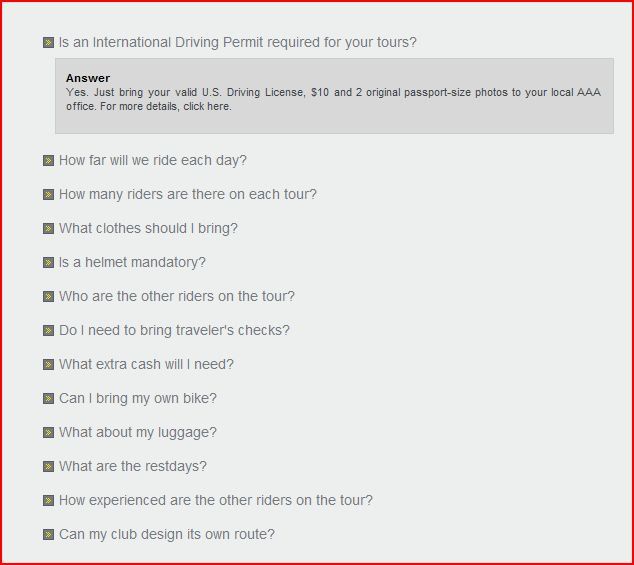
Task: Reveal answer to 'Can I bring my own bike?'
Action: click(x=137, y=398)
